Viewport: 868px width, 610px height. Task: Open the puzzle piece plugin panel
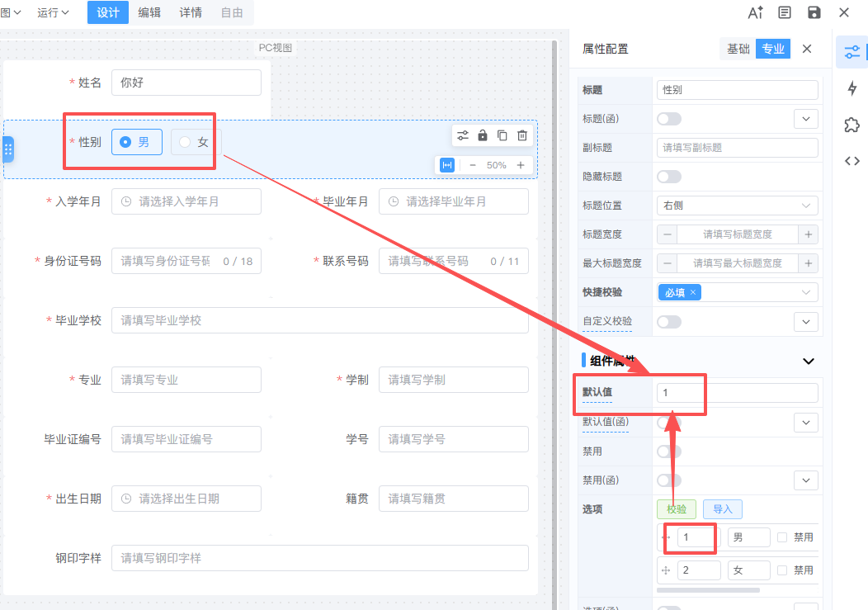(852, 125)
